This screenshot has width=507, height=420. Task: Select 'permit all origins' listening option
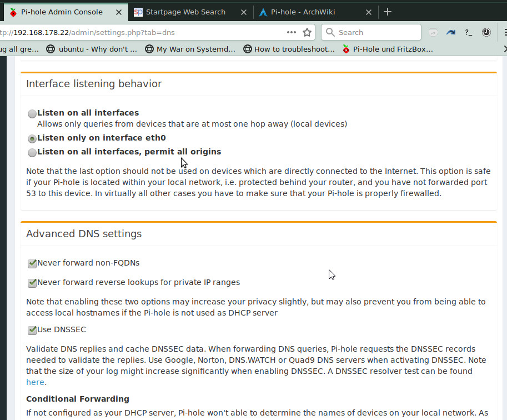pyautogui.click(x=32, y=153)
